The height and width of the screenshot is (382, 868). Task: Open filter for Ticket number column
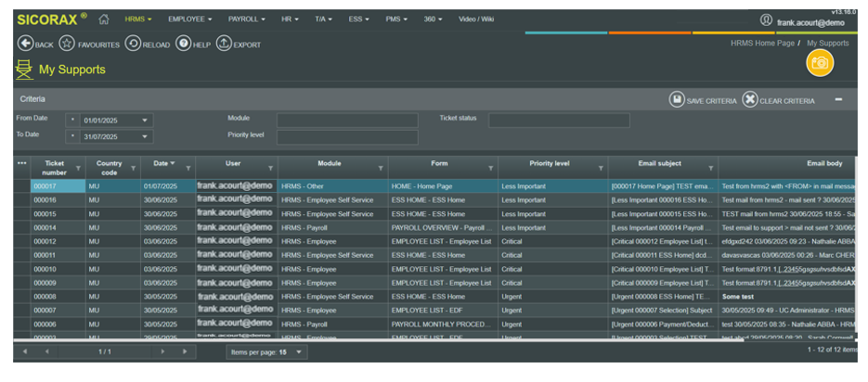click(78, 168)
